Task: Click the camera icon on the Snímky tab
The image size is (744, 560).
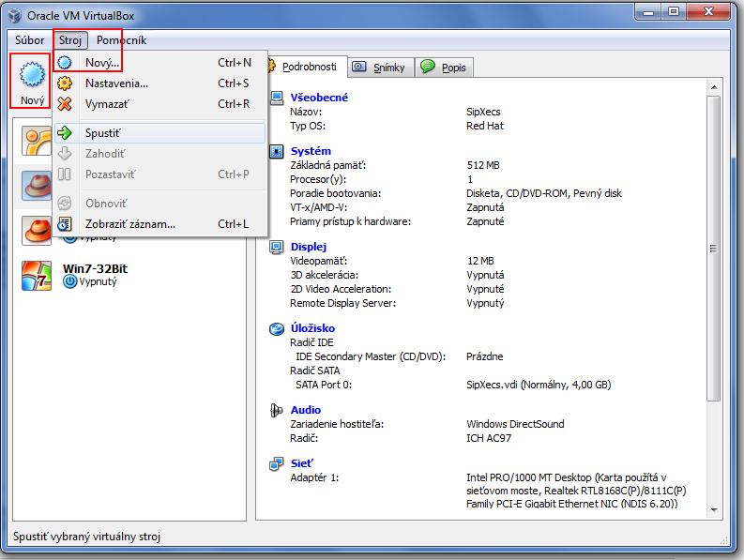Action: tap(358, 67)
